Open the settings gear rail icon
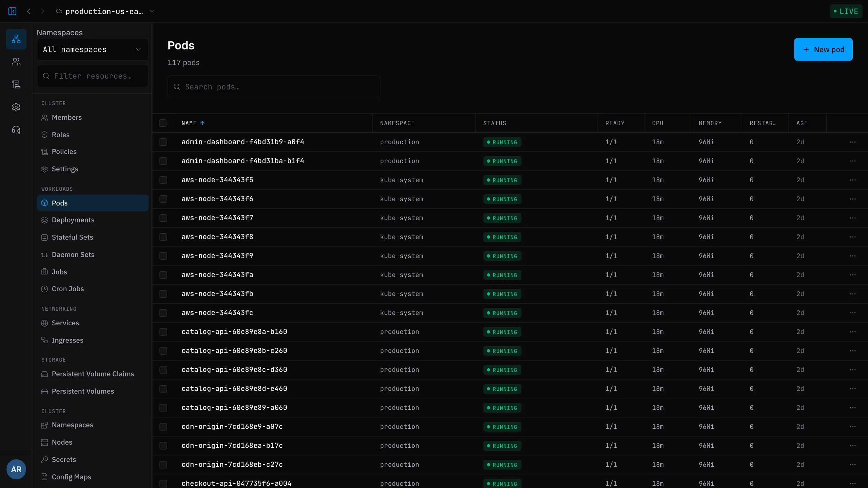This screenshot has width=868, height=488. [x=16, y=107]
